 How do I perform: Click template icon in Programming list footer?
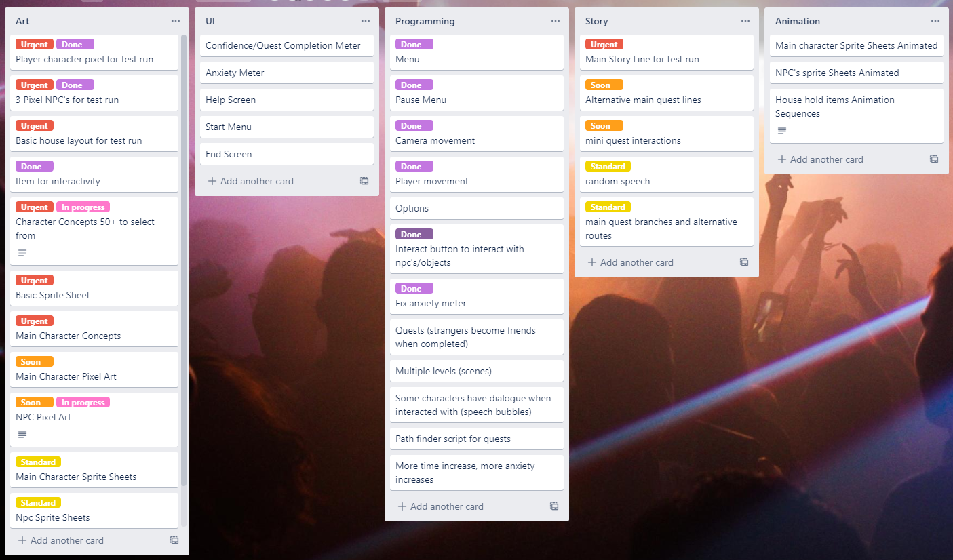(x=554, y=506)
